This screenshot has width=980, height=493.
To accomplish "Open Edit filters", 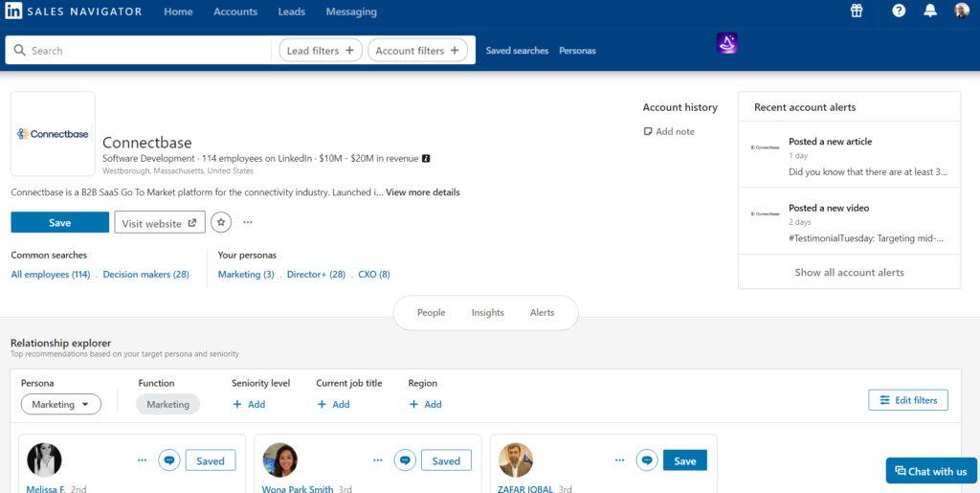I will (x=908, y=400).
